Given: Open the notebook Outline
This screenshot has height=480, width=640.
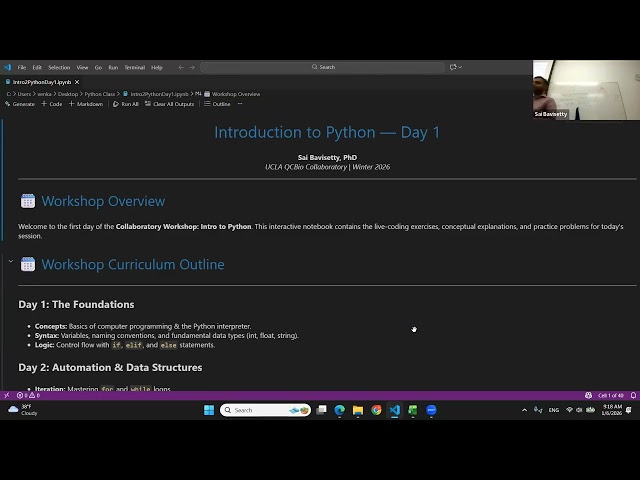Looking at the screenshot, I should pyautogui.click(x=217, y=104).
